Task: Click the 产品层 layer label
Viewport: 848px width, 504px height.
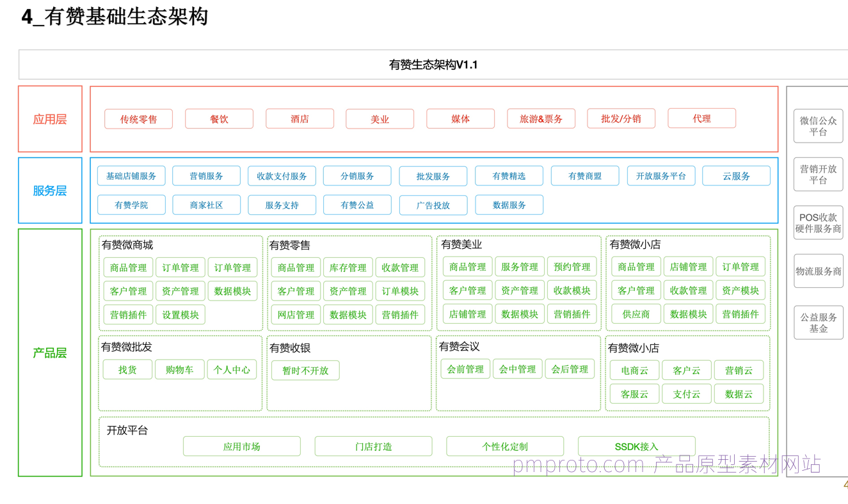Action: point(50,352)
